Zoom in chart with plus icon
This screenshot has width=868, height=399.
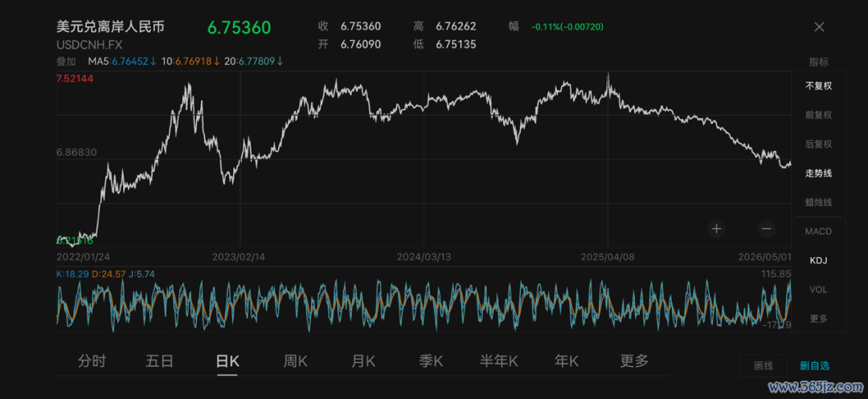[716, 229]
